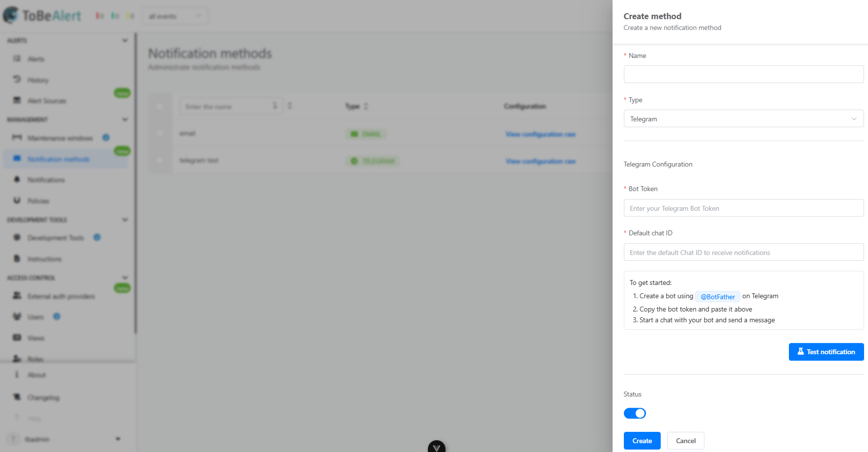Open the all events dropdown
Viewport: 868px width, 452px height.
(x=175, y=16)
